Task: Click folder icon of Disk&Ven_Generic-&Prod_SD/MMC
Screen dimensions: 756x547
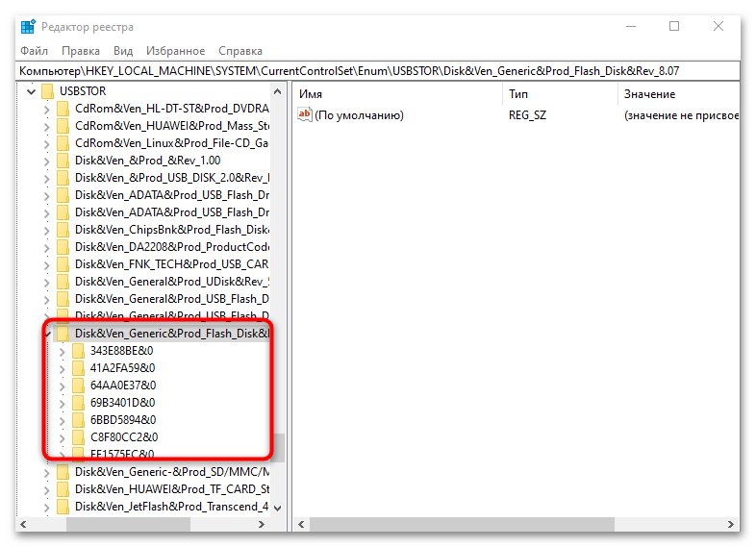Action: click(x=63, y=472)
